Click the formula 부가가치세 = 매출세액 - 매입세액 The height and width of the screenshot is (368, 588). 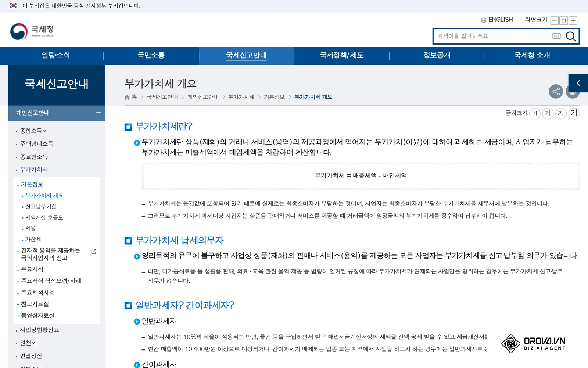click(361, 176)
